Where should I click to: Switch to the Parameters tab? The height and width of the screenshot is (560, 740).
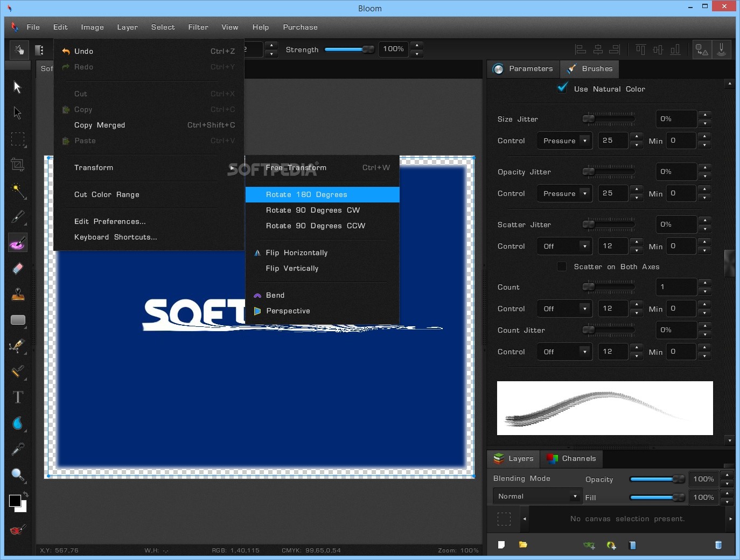(x=523, y=68)
